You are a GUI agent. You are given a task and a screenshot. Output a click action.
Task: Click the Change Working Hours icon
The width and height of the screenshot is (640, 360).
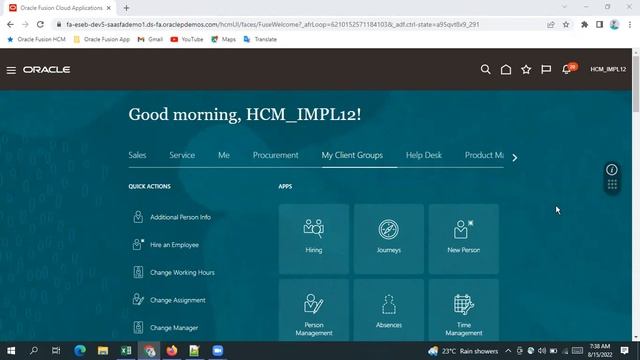click(138, 272)
